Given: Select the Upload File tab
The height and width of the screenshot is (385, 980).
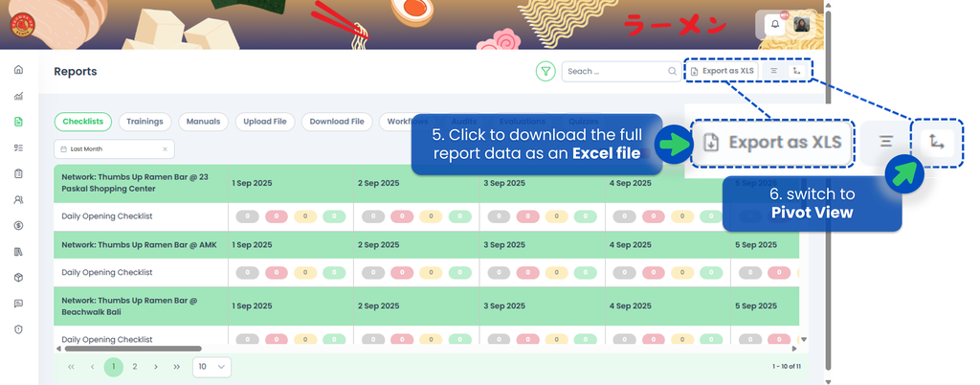Looking at the screenshot, I should click(265, 122).
